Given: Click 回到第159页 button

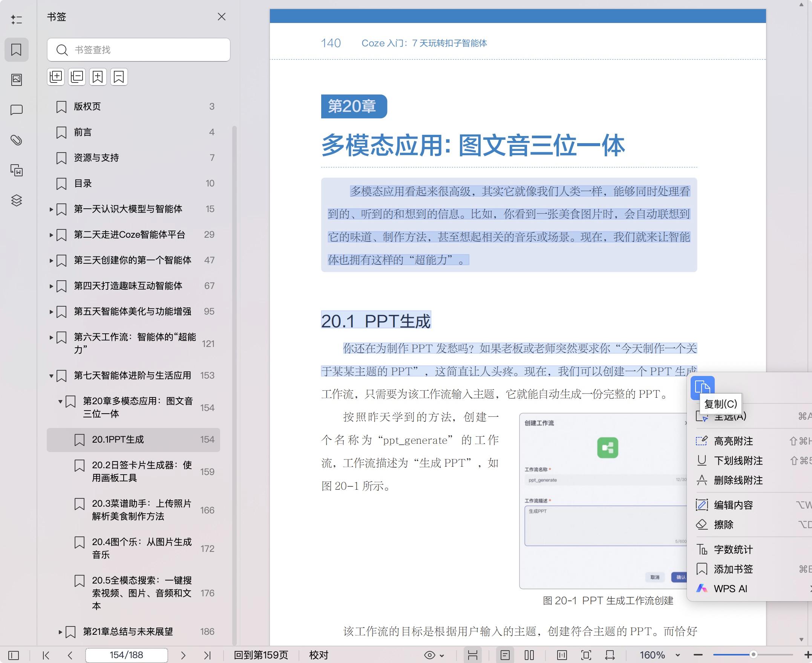Looking at the screenshot, I should pos(261,655).
